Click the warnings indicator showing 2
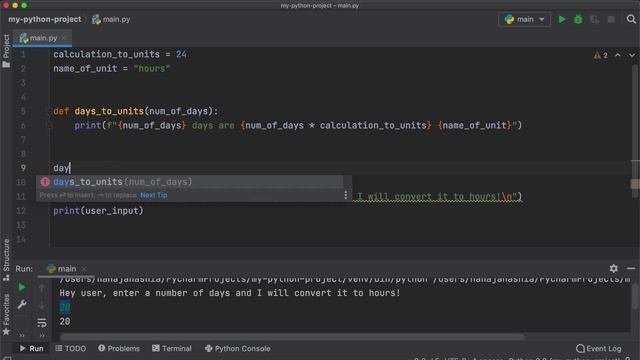 point(601,55)
